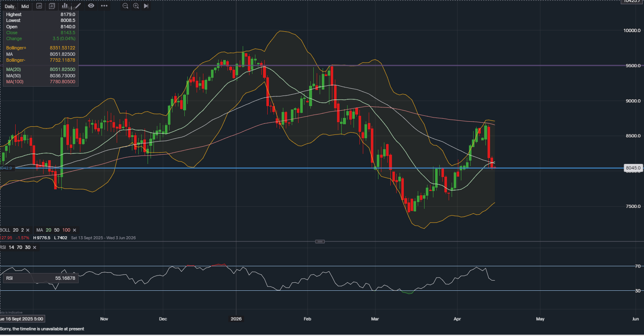Open the RSI indicator settings label
The width and height of the screenshot is (644, 336).
[3, 247]
